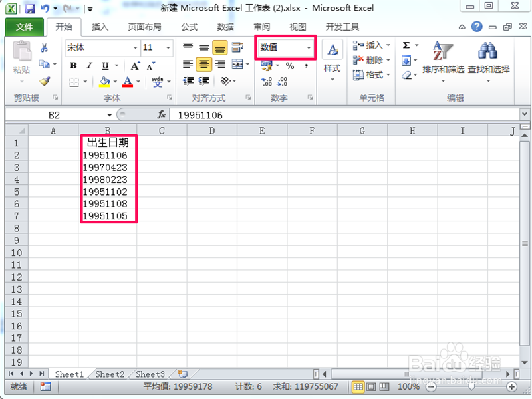532x399 pixels.
Task: Click 插入 insert cells button
Action: (x=371, y=45)
